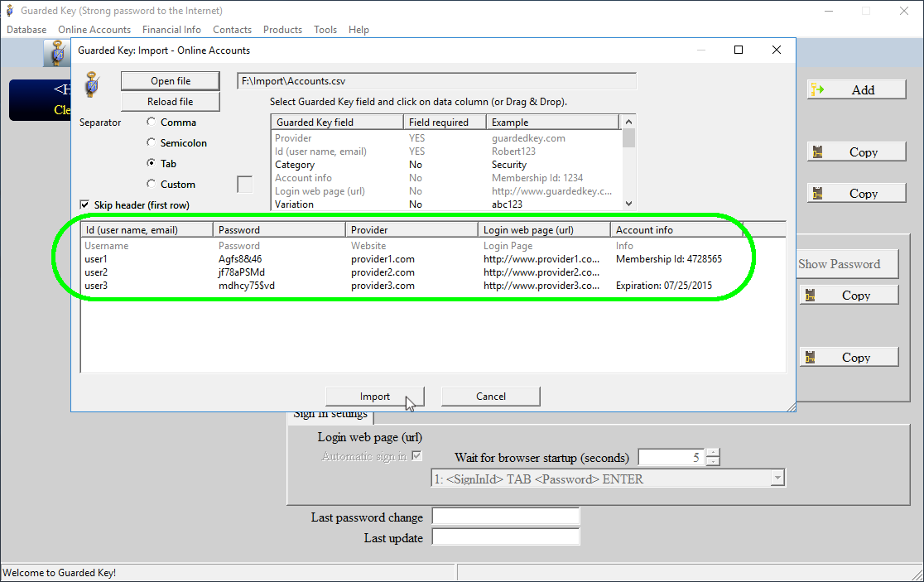
Task: Select the Account info field row
Action: (x=446, y=178)
